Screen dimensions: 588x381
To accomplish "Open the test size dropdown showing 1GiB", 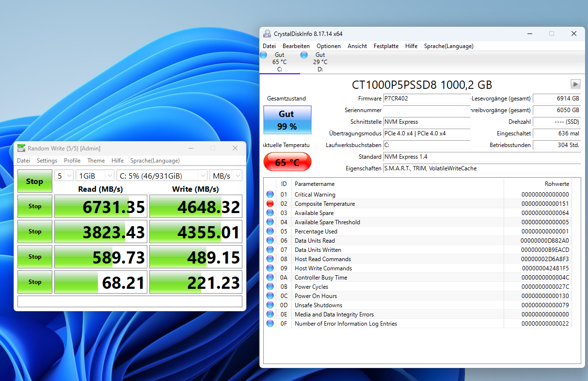I will [95, 176].
